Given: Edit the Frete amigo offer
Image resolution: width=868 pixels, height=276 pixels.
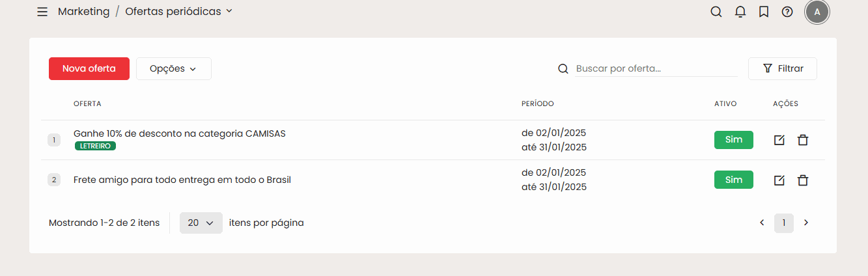Looking at the screenshot, I should point(779,180).
